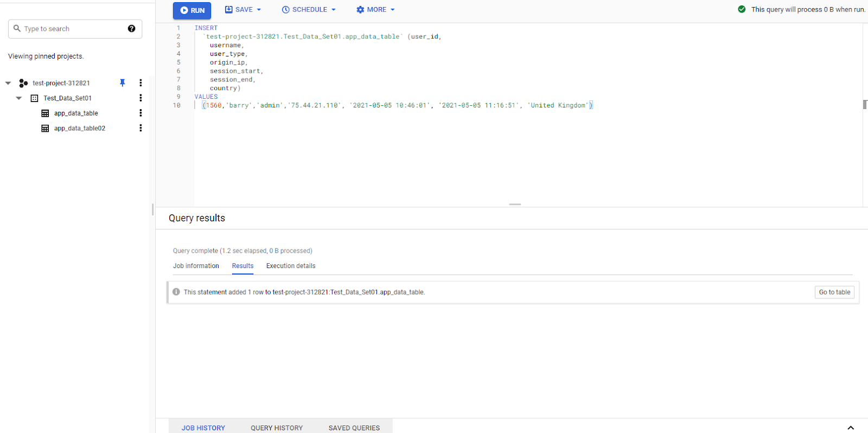Click the 'barry' value in the query
The height and width of the screenshot is (433, 868).
239,105
